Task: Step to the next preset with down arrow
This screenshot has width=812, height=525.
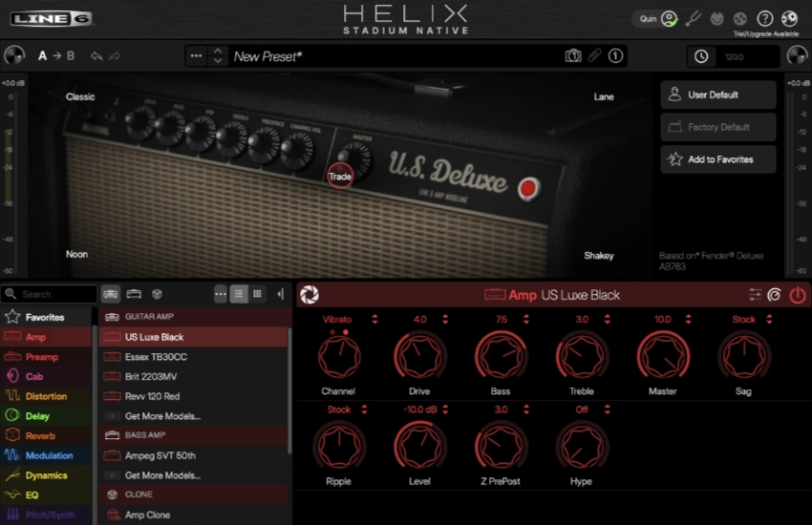Action: (218, 61)
